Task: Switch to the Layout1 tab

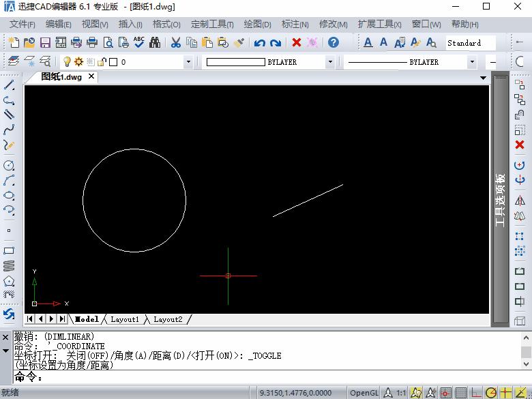Action: pyautogui.click(x=124, y=319)
